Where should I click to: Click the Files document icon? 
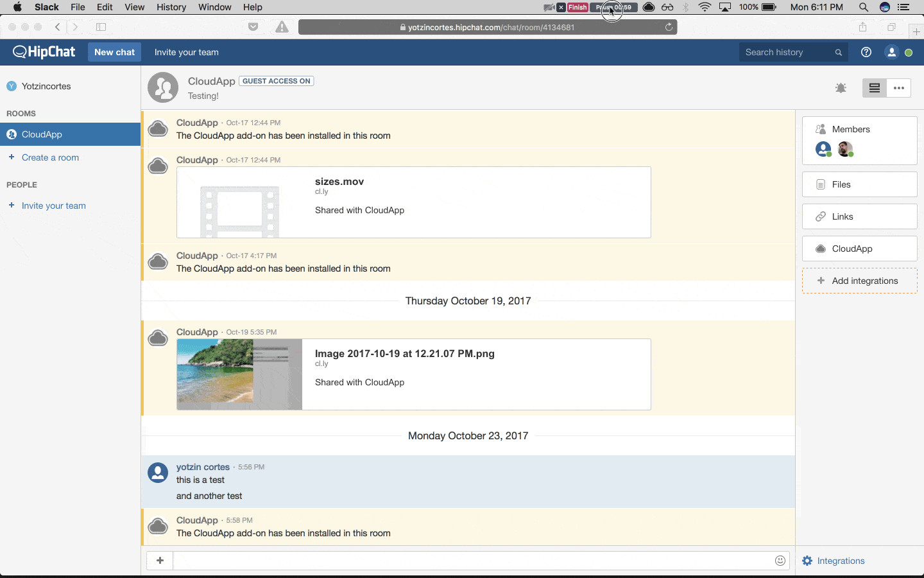pyautogui.click(x=821, y=184)
